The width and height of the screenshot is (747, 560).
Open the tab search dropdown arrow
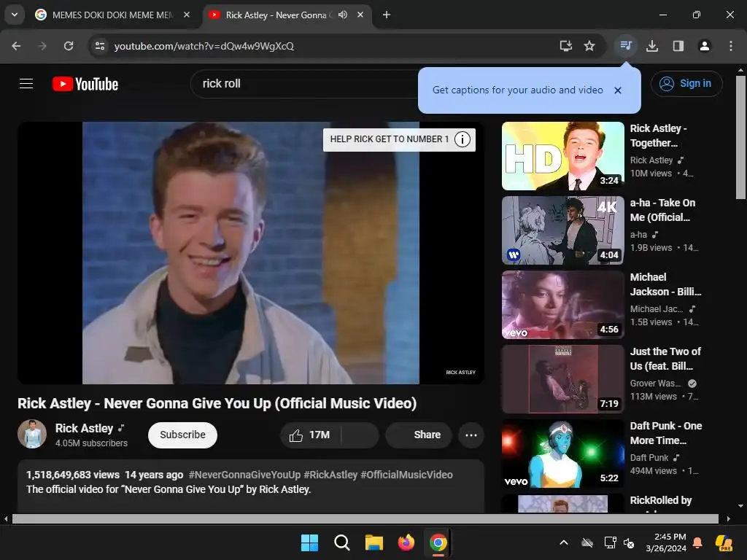coord(15,15)
